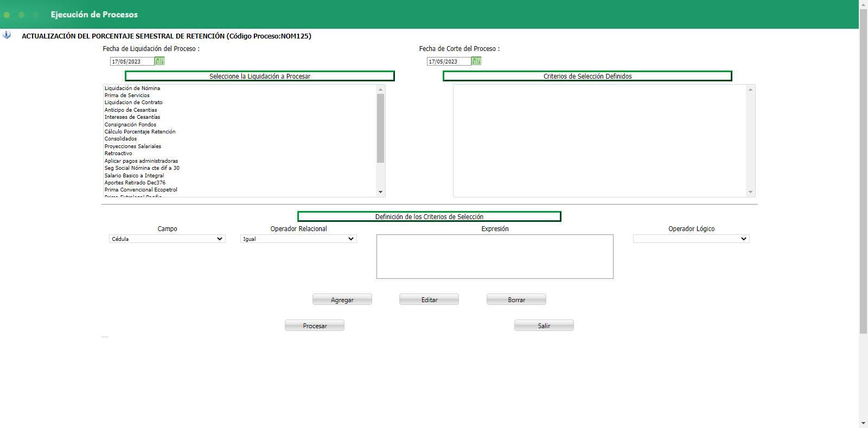Viewport: 868px width, 428px height.
Task: Select Liquidacion de Contrato in the list
Action: click(239, 103)
